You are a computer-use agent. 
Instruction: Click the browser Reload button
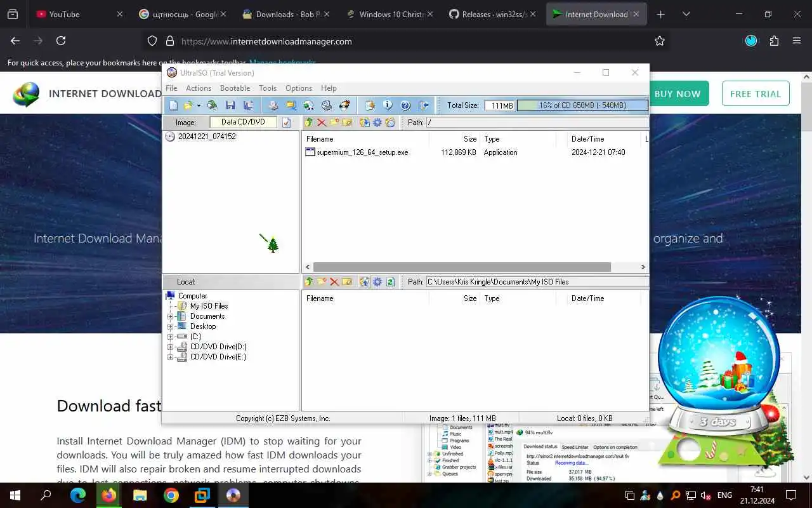click(x=61, y=41)
